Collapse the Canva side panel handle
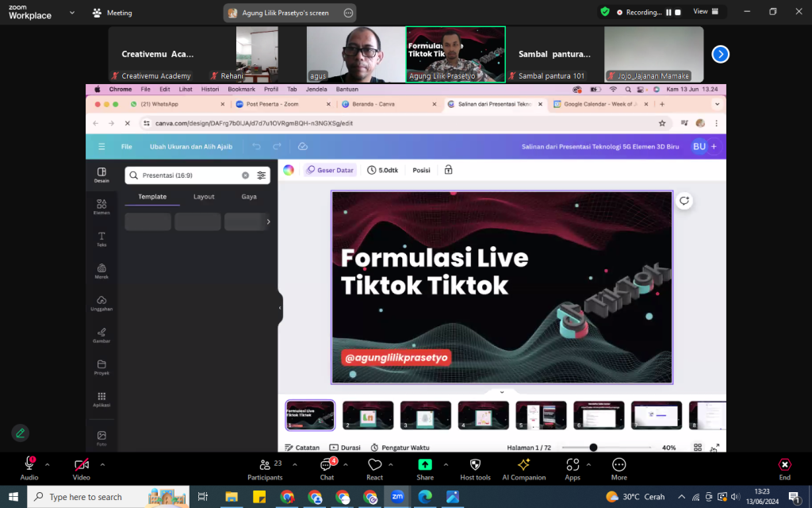Image resolution: width=812 pixels, height=508 pixels. tap(280, 307)
